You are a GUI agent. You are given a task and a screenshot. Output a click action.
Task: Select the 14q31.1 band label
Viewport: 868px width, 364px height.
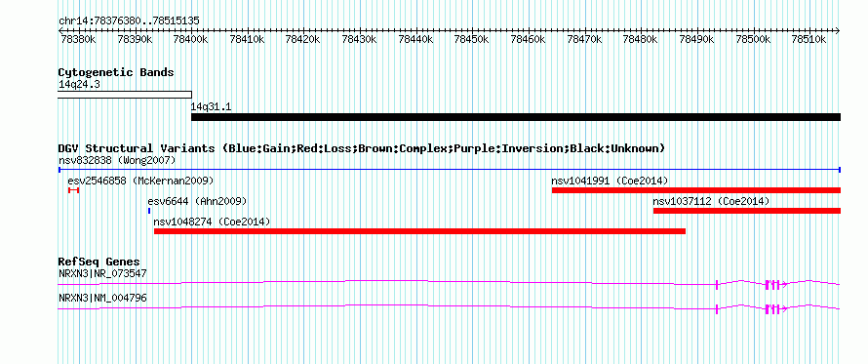coord(212,106)
